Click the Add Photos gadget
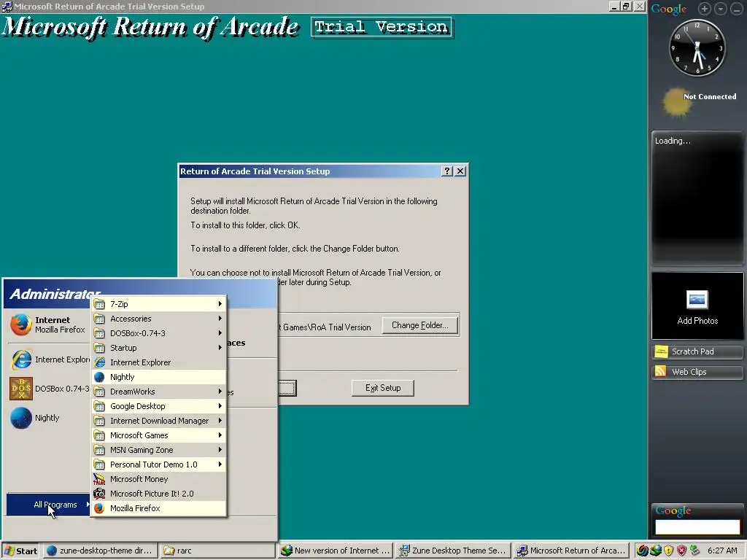747x560 pixels. 697,306
